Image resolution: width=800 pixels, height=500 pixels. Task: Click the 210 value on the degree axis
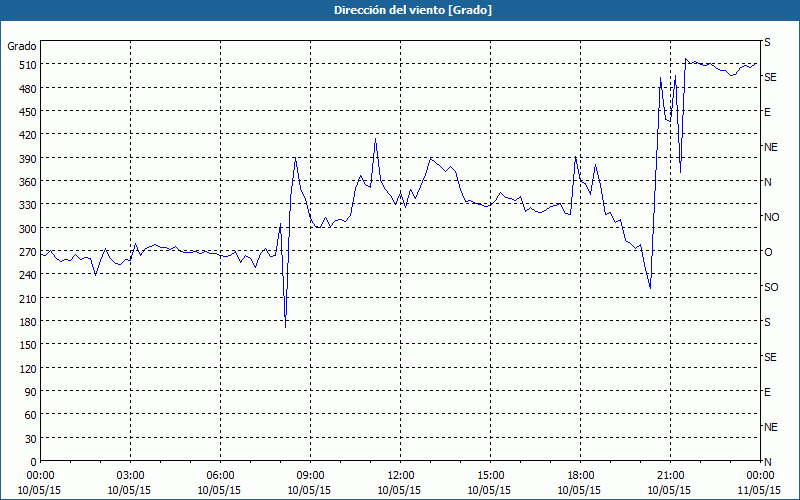tap(28, 298)
